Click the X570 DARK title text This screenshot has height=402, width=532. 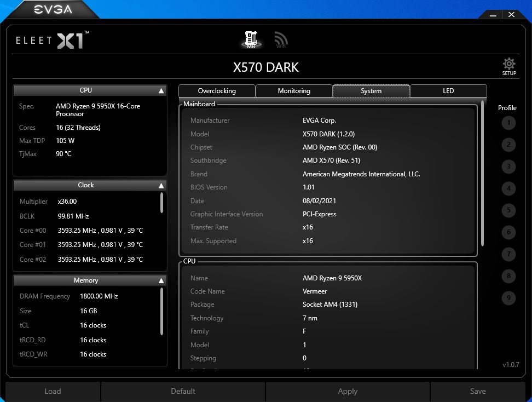[266, 67]
